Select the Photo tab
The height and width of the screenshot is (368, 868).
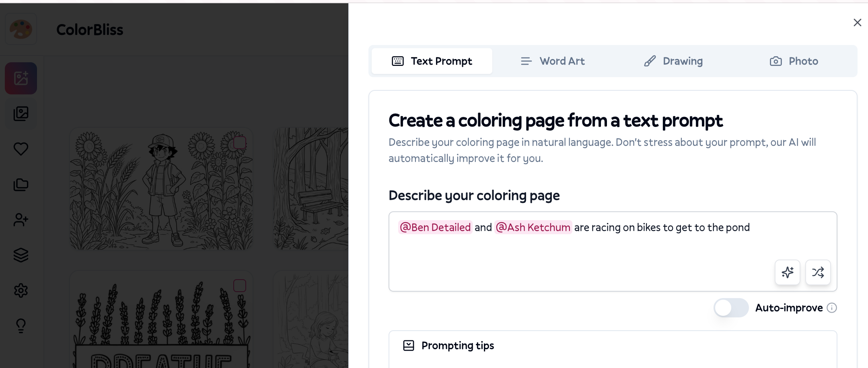click(794, 61)
